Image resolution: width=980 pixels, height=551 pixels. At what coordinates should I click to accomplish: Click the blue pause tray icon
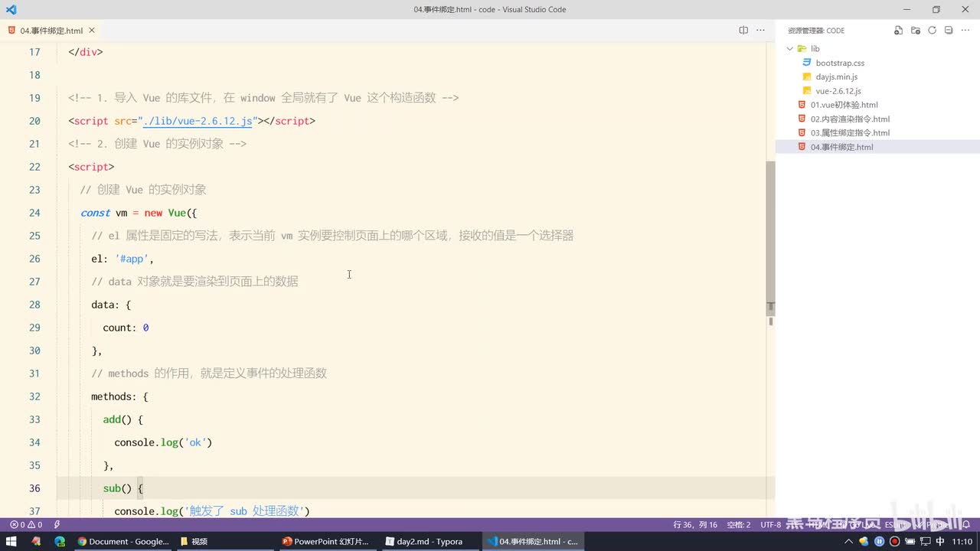880,541
